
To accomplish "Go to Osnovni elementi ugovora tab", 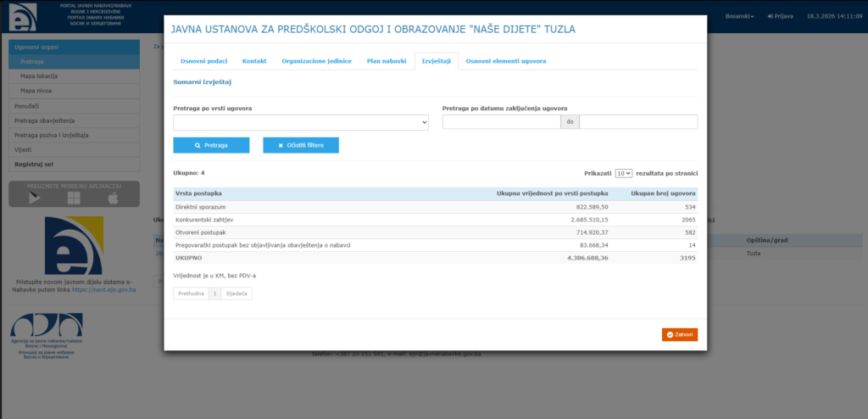I will point(506,61).
